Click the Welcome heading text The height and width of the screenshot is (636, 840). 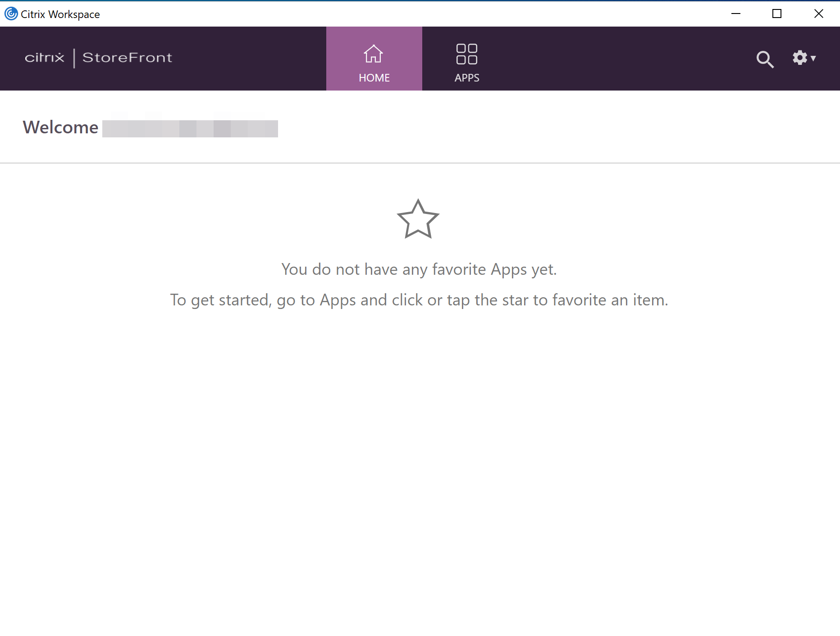click(61, 127)
